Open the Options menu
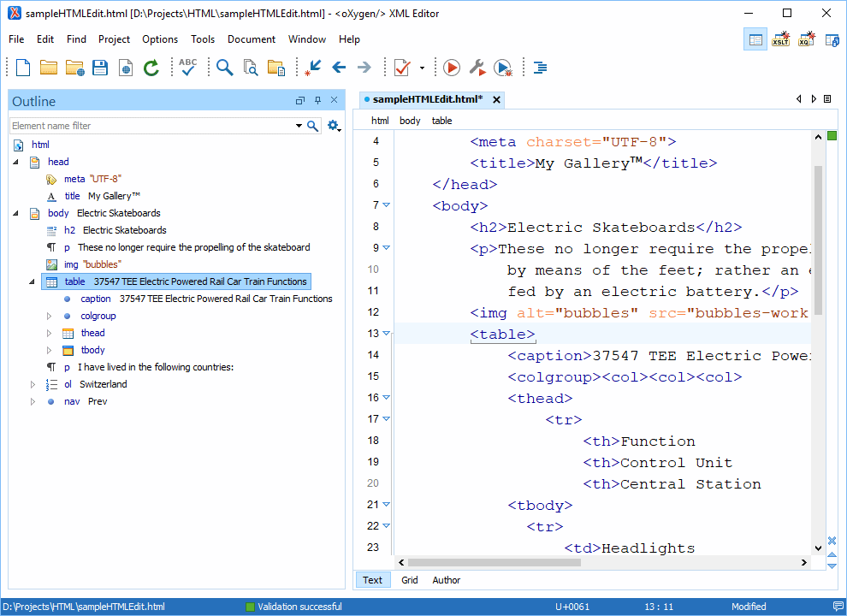Screen dimensions: 847x616 tap(160, 39)
